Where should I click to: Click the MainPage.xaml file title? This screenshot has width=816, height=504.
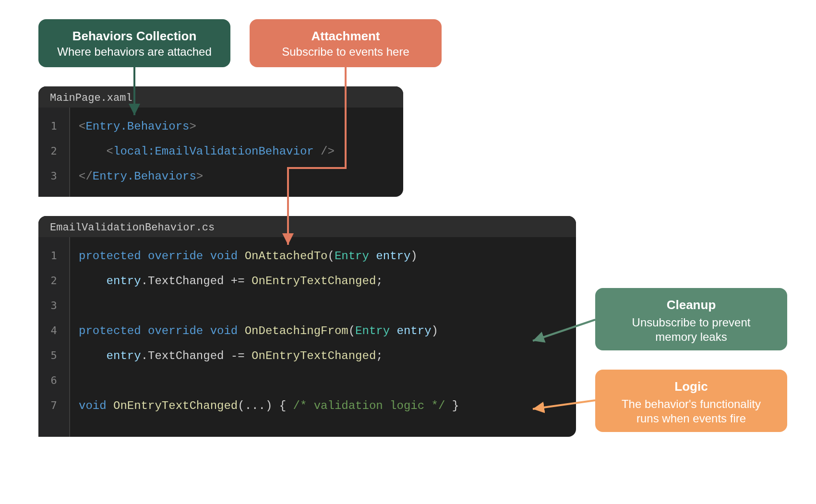coord(91,98)
